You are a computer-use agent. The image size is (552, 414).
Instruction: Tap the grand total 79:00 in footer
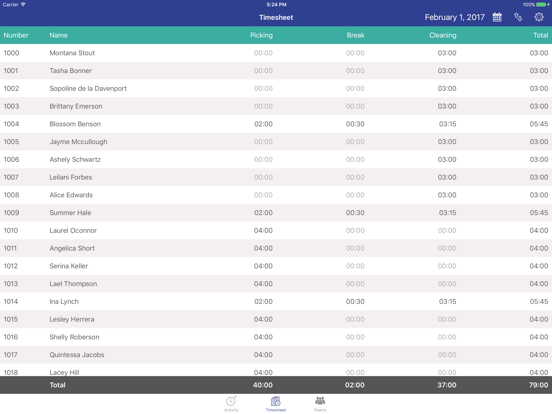tap(539, 385)
